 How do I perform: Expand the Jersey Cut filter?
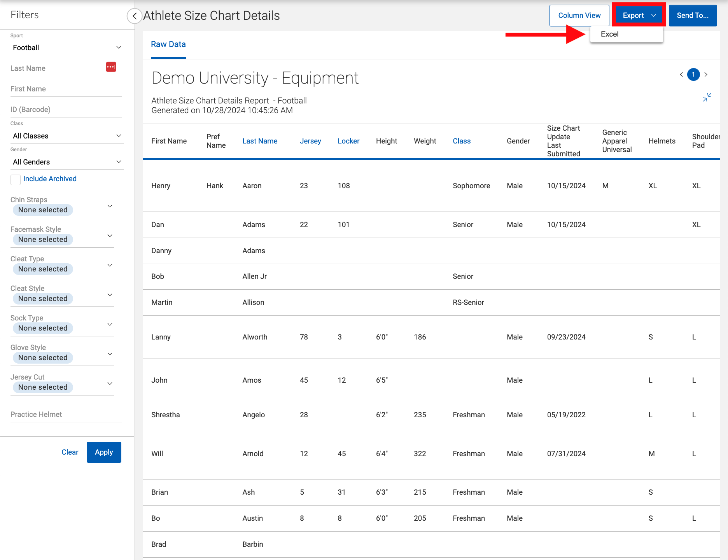coord(110,383)
